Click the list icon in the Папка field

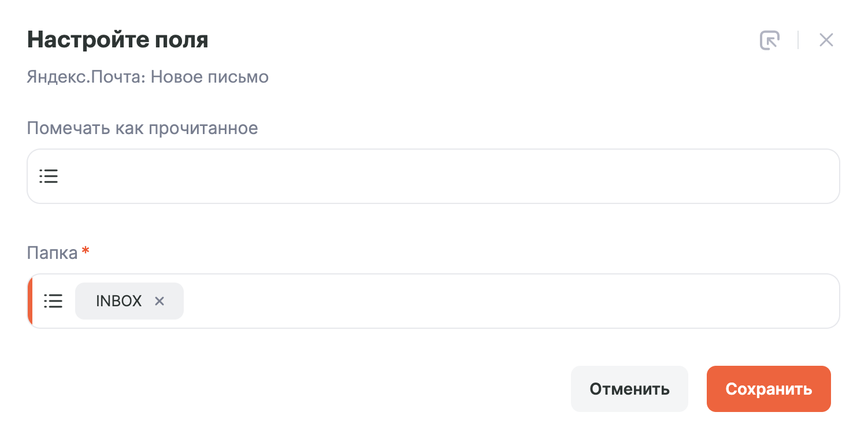click(53, 301)
